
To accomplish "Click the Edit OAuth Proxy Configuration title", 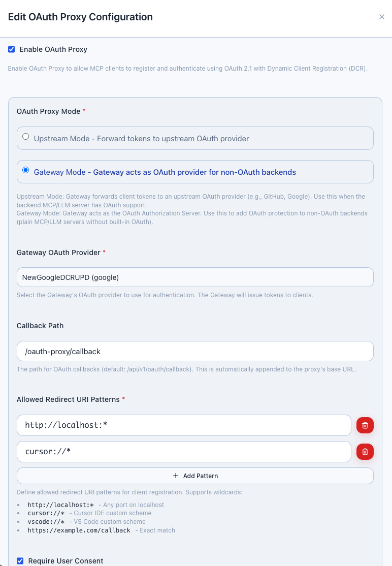I will coord(80,17).
